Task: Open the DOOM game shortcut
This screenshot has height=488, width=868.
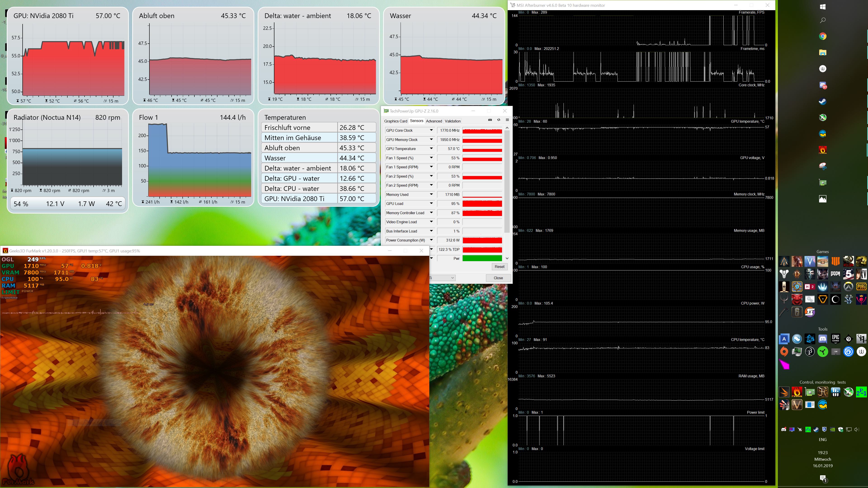Action: tap(835, 274)
